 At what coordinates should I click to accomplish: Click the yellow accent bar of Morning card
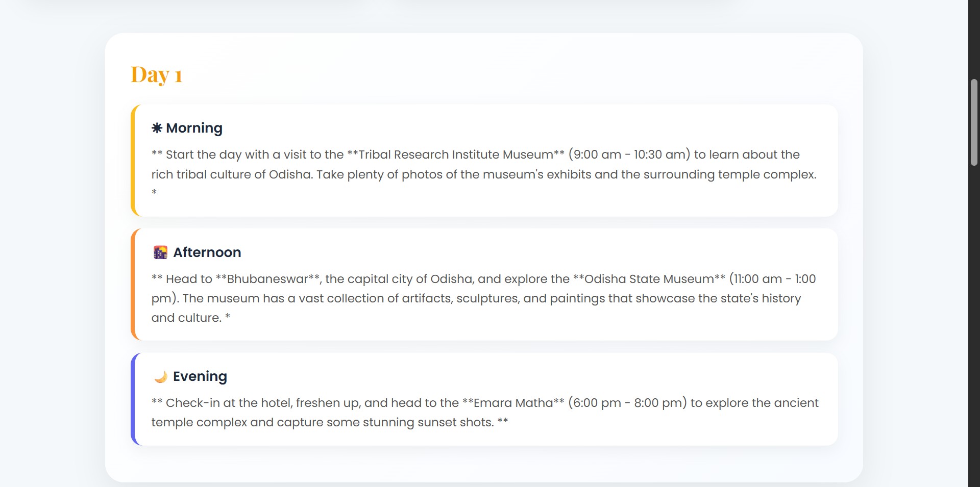(133, 161)
